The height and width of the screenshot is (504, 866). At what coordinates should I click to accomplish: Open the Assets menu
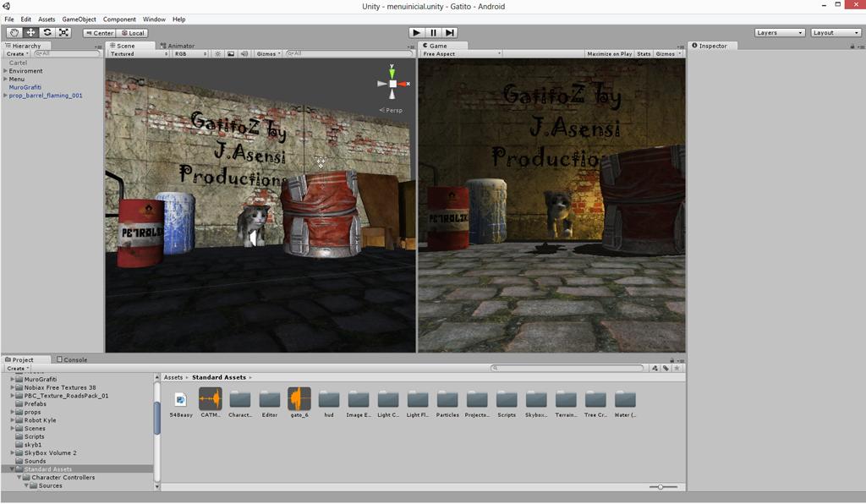tap(47, 19)
